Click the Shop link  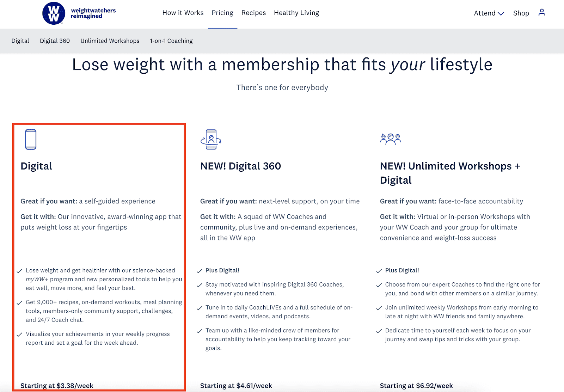tap(521, 13)
